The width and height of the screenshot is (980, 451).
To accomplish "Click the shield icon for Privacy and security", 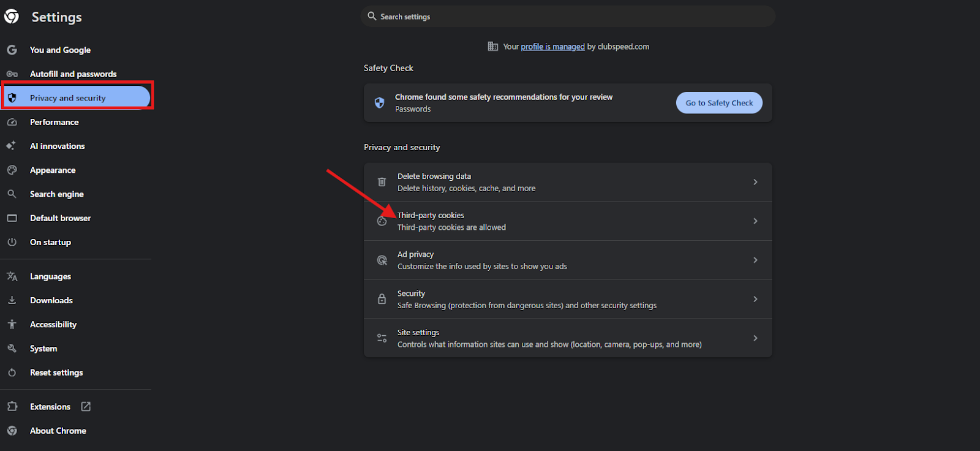I will (12, 98).
